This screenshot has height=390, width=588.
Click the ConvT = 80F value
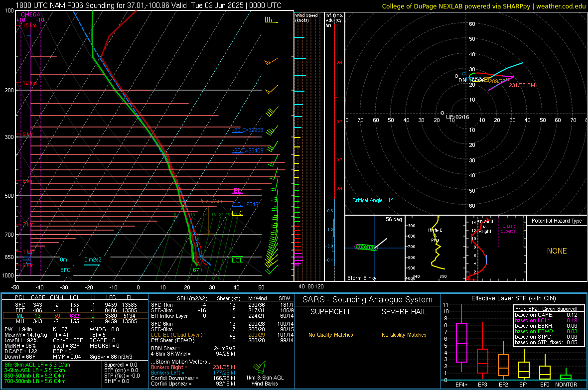pyautogui.click(x=67, y=341)
